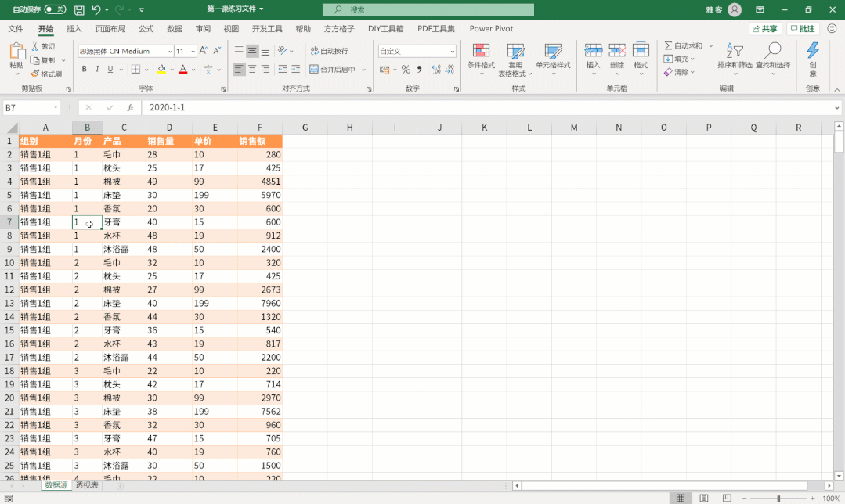Image resolution: width=845 pixels, height=504 pixels.
Task: Toggle the AutoSave (自动保存) switch
Action: (x=55, y=9)
